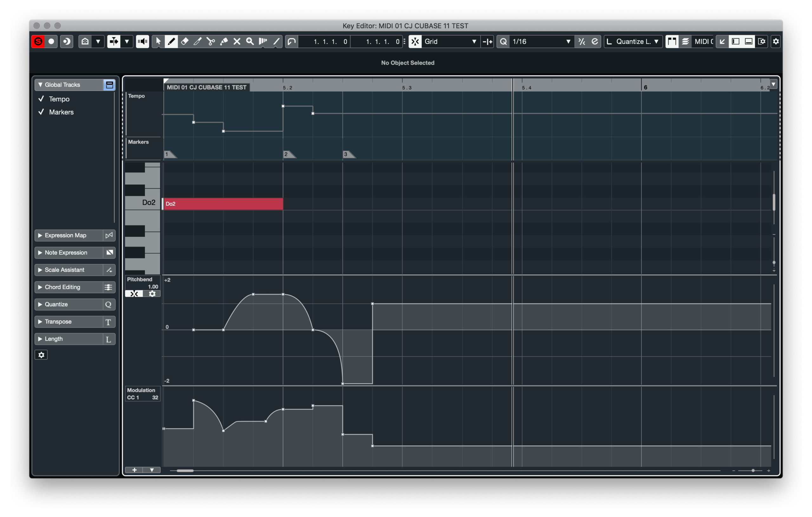Select the Erase tool

185,42
